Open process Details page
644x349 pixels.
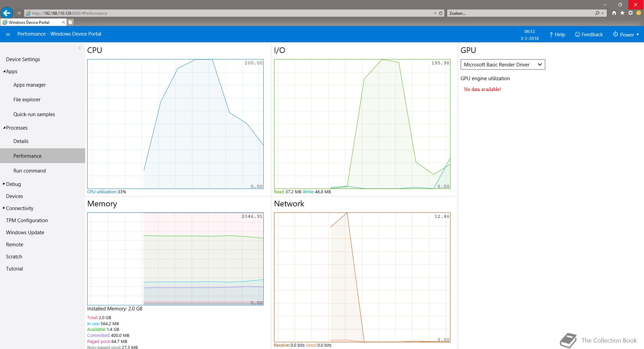[x=21, y=141]
